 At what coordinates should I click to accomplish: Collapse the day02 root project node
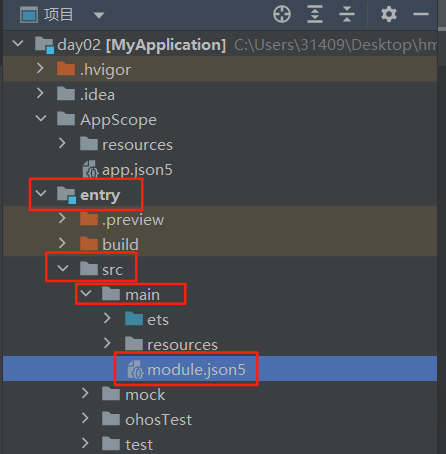pos(18,43)
